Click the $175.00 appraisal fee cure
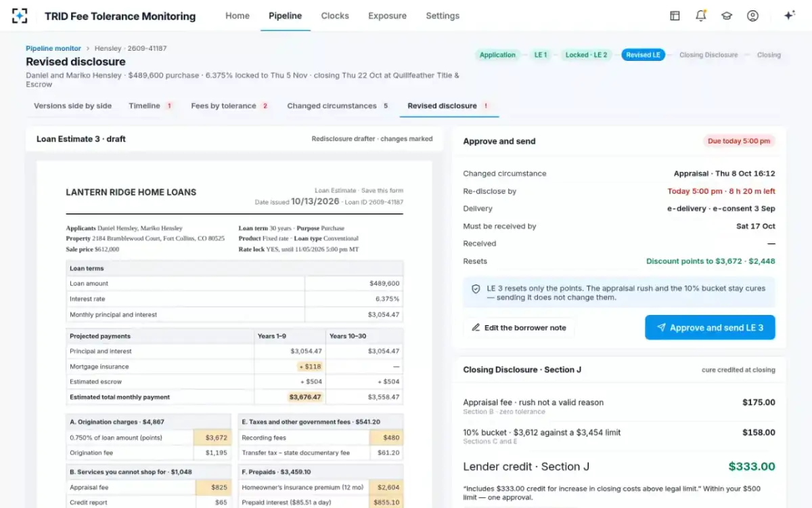Viewport: 812px width, 508px height. (759, 402)
